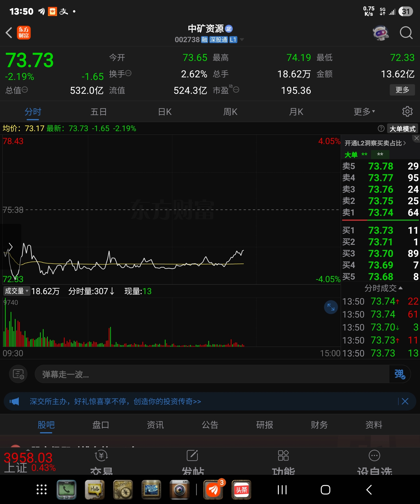Tap the back arrow at top left
The width and height of the screenshot is (420, 504).
coord(9,33)
